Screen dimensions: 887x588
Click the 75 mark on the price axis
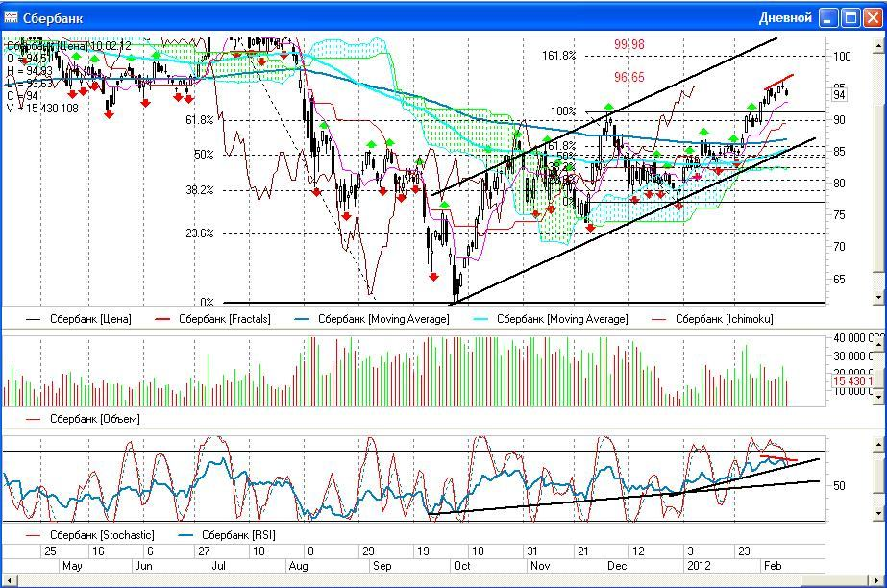839,215
